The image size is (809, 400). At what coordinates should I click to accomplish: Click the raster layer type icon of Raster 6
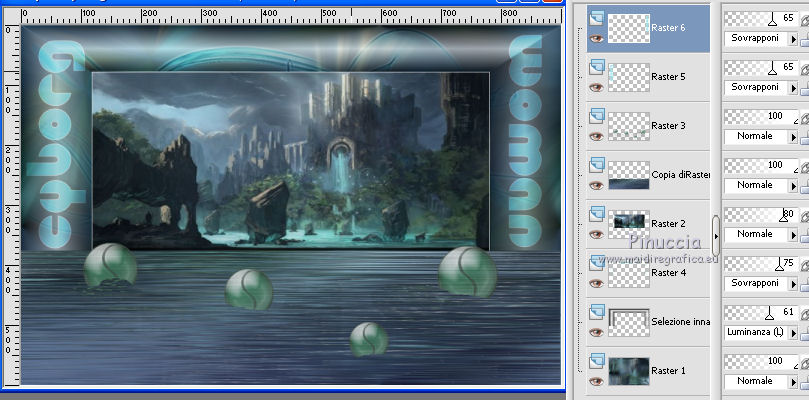[x=597, y=18]
